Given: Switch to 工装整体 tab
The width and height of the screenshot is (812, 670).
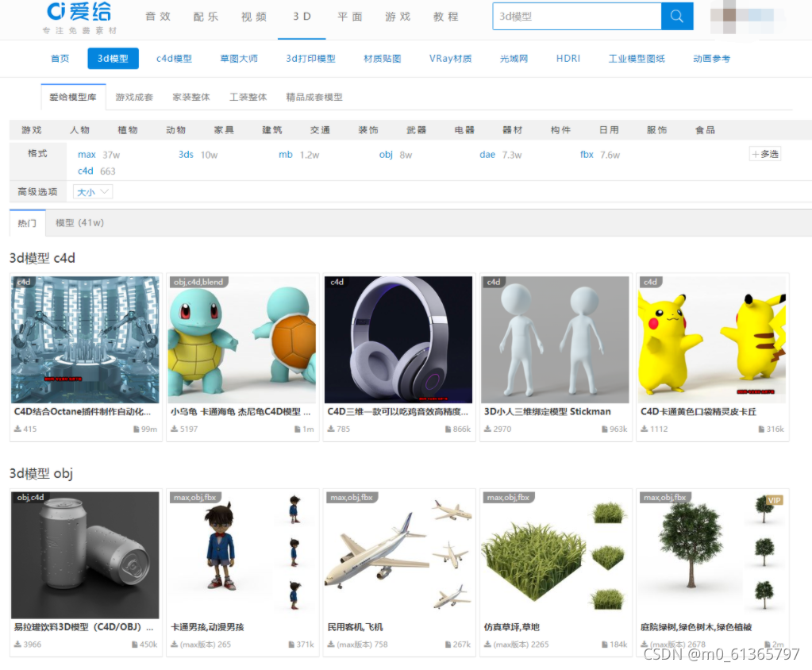Looking at the screenshot, I should pos(248,97).
